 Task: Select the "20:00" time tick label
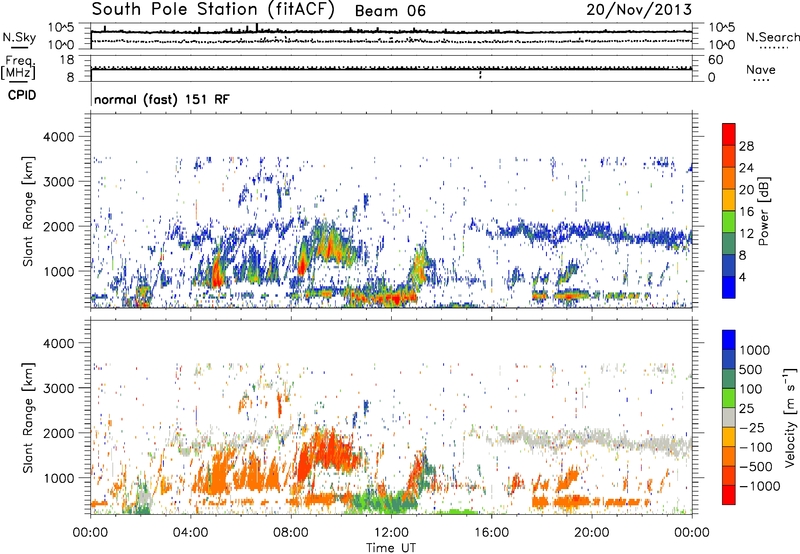click(591, 533)
